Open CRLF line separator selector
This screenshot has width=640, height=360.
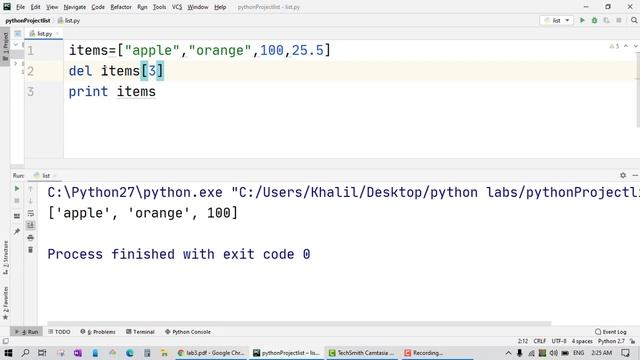point(540,341)
